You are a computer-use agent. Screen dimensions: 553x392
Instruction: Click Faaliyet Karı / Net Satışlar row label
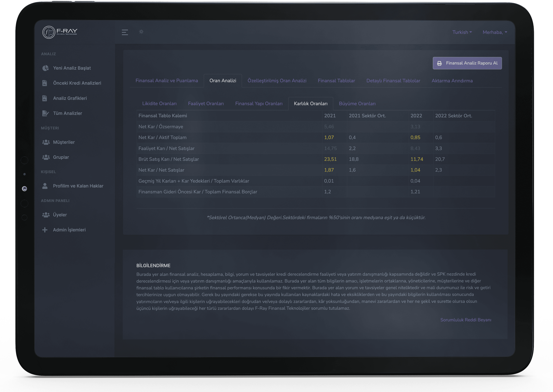click(166, 148)
